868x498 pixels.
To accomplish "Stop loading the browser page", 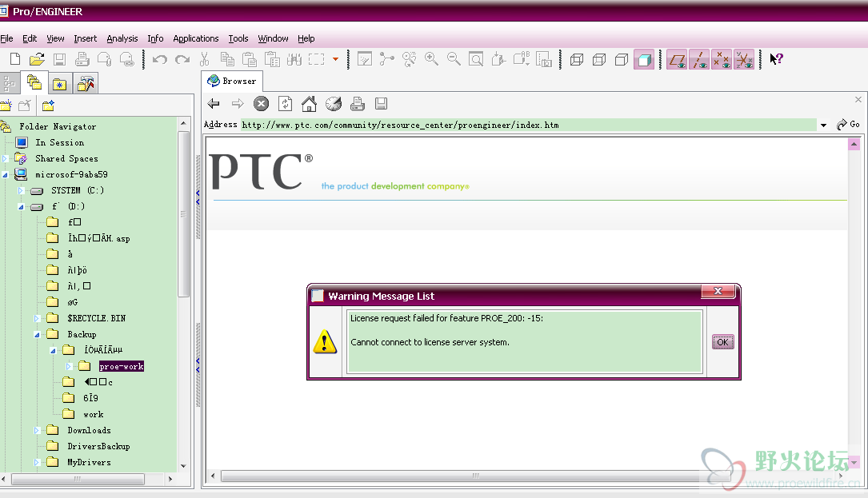I will [262, 103].
